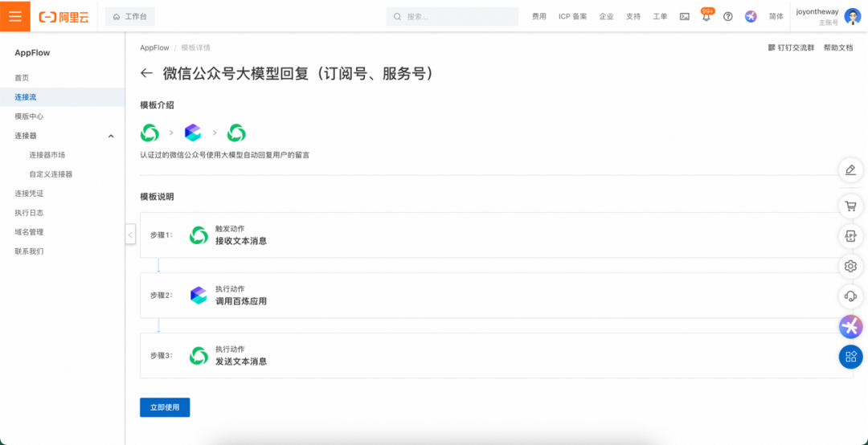
Task: Open the AI assistant icon in header
Action: 751,17
